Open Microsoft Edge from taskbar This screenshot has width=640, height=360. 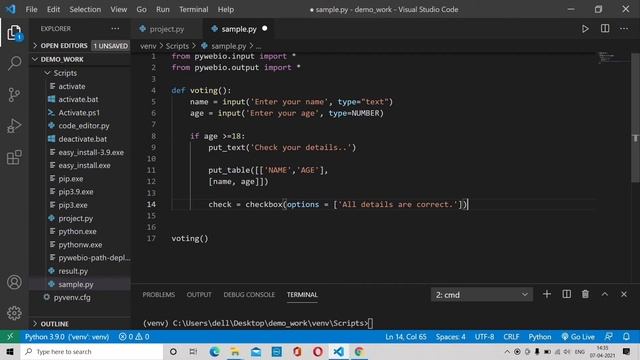click(214, 352)
